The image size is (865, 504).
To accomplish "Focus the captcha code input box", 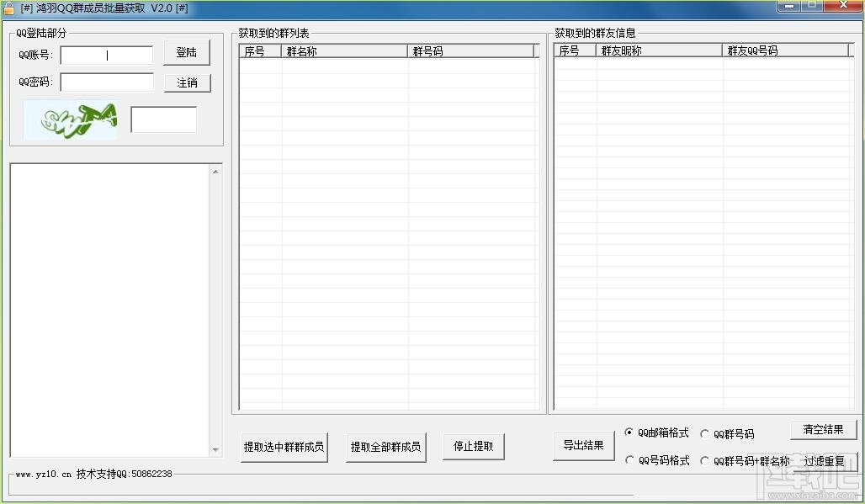I will (x=164, y=119).
